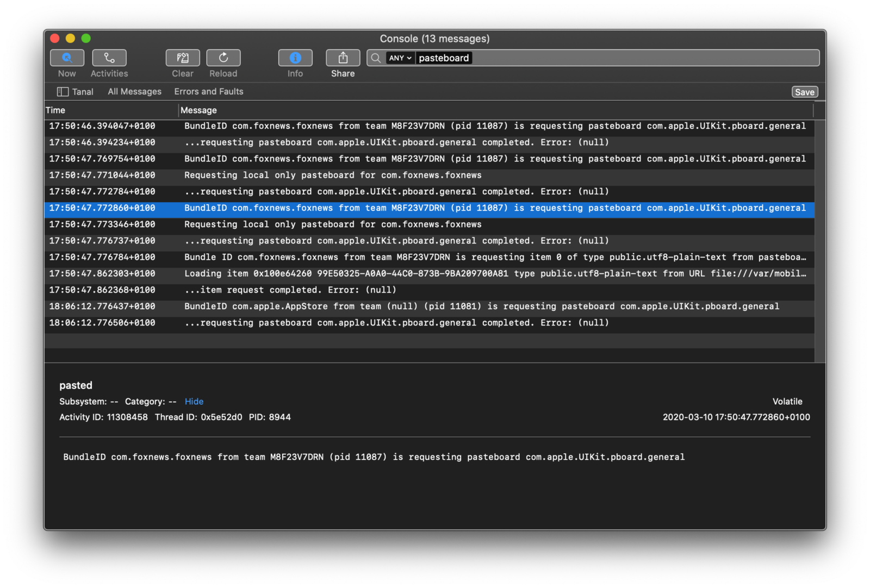This screenshot has height=588, width=870.
Task: Switch to the All Messages tab
Action: coord(134,91)
